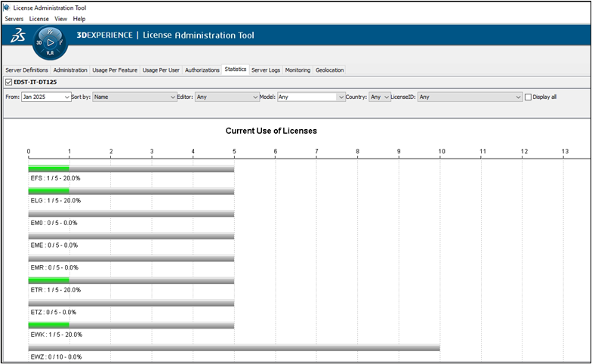This screenshot has height=364, width=592.
Task: Enable the Display all checkbox
Action: (x=529, y=97)
